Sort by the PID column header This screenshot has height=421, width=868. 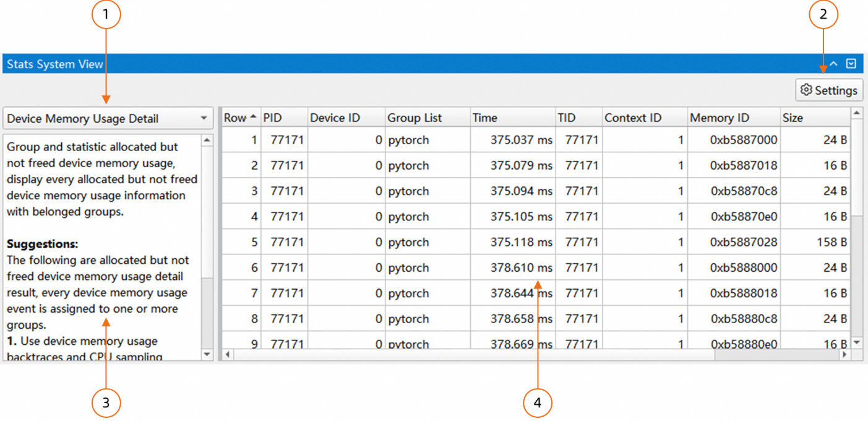pos(283,118)
